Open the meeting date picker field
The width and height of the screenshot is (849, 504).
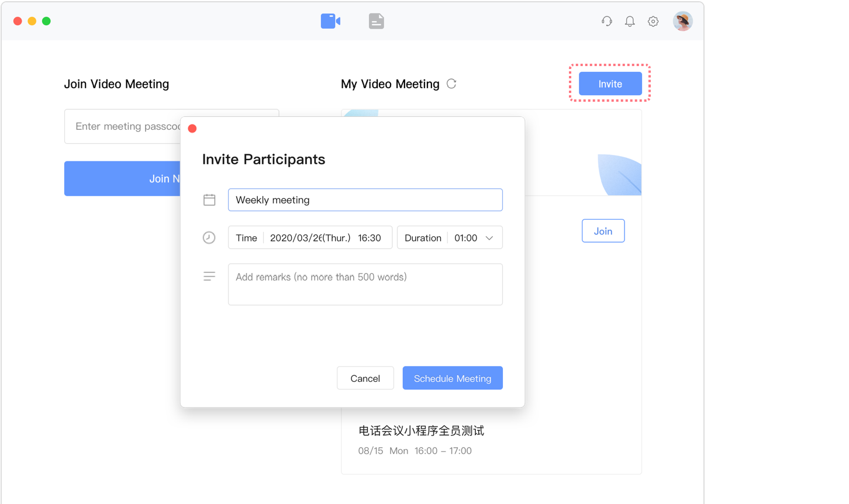point(310,238)
